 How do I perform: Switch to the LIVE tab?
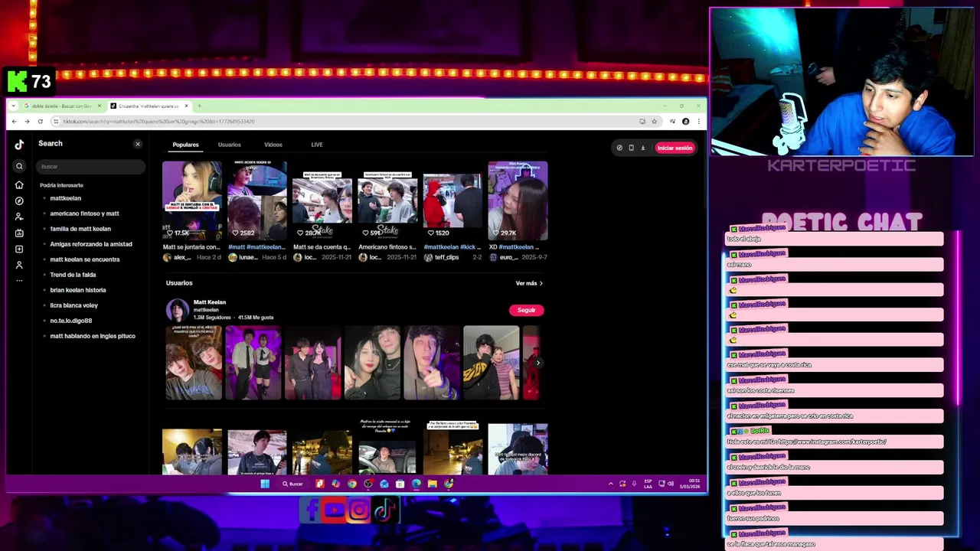point(317,145)
